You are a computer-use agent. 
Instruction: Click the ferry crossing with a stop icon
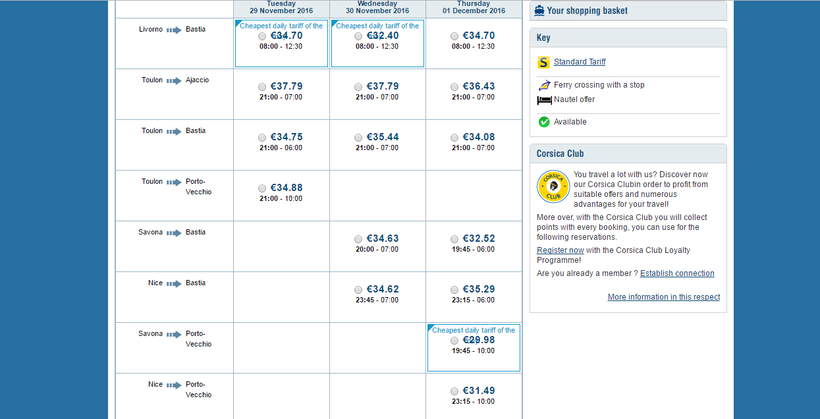(x=544, y=85)
